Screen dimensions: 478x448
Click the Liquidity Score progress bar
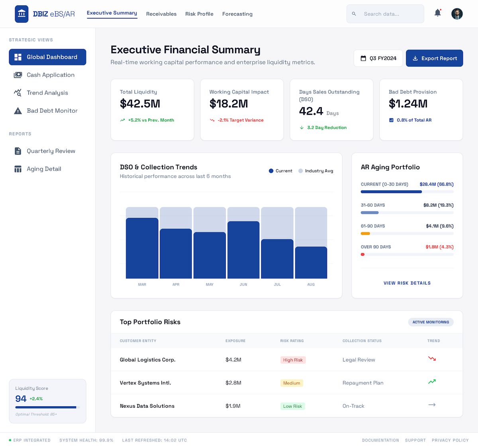(47, 407)
